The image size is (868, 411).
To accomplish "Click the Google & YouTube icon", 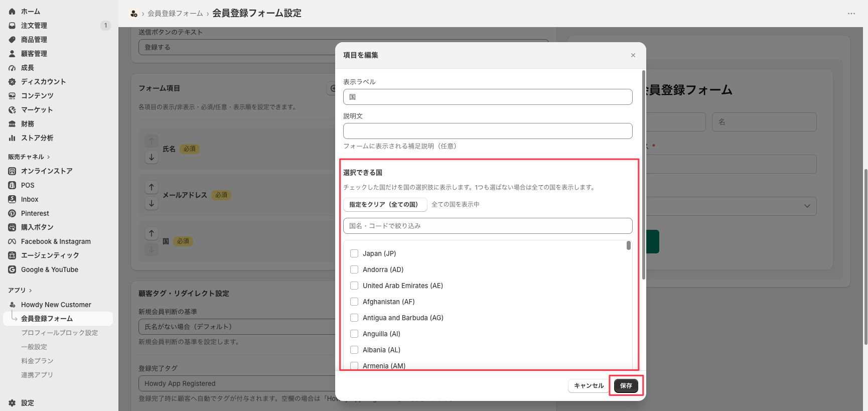I will point(12,269).
